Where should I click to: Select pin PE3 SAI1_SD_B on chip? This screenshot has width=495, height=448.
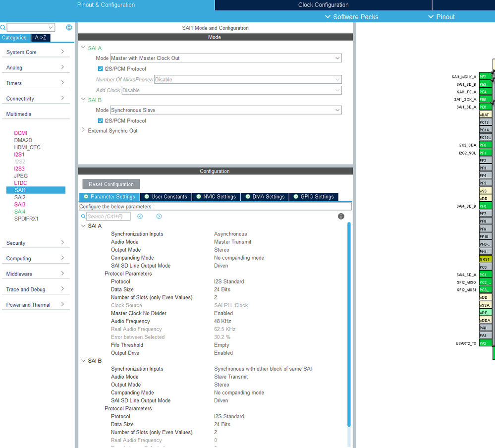click(485, 84)
